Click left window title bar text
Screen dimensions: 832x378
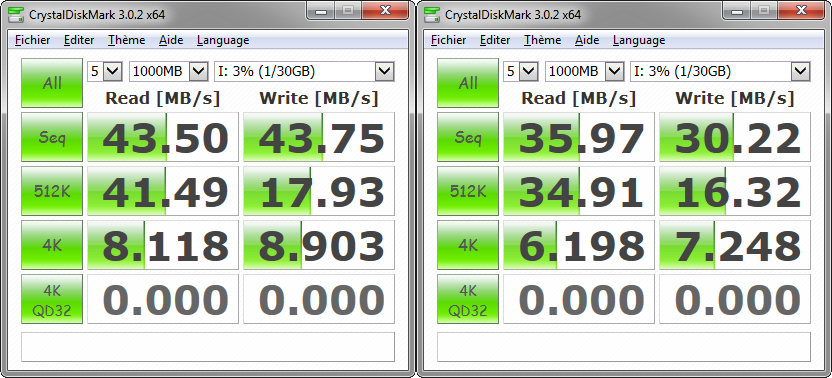[x=97, y=15]
